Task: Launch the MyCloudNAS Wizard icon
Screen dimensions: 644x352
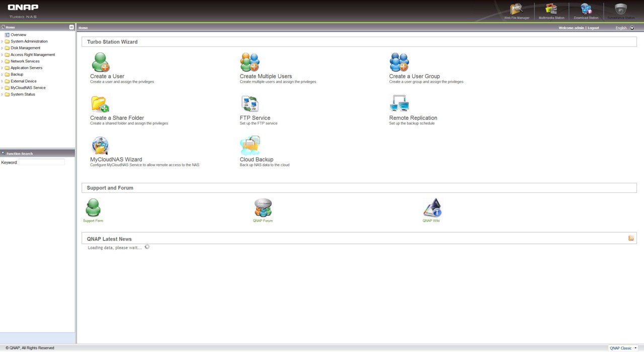Action: [100, 146]
